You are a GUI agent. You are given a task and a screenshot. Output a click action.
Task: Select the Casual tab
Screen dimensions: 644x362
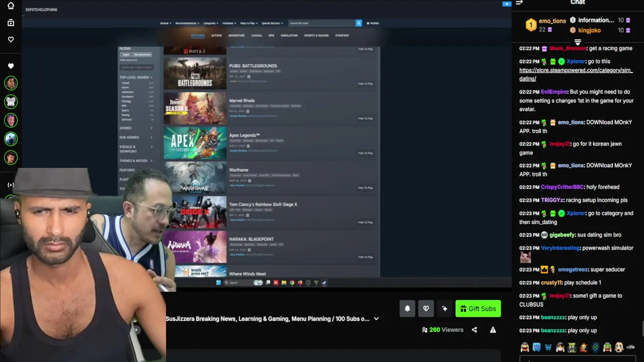(257, 36)
